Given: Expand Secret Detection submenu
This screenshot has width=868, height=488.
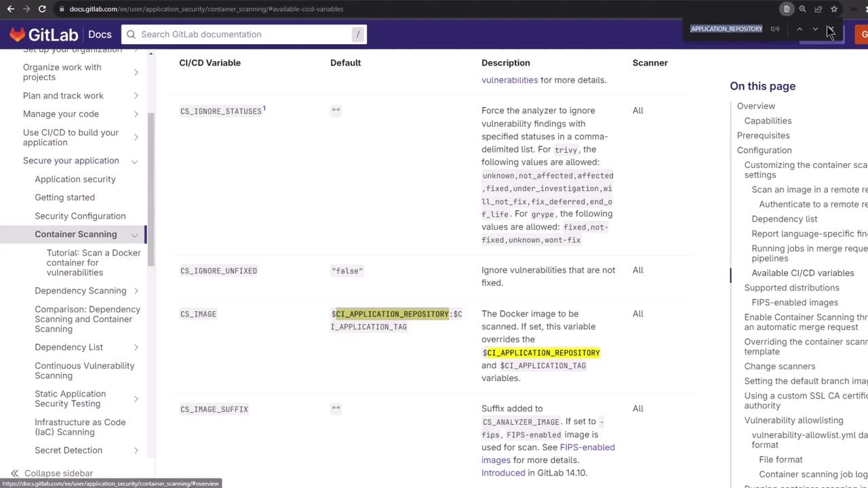Looking at the screenshot, I should 136,450.
